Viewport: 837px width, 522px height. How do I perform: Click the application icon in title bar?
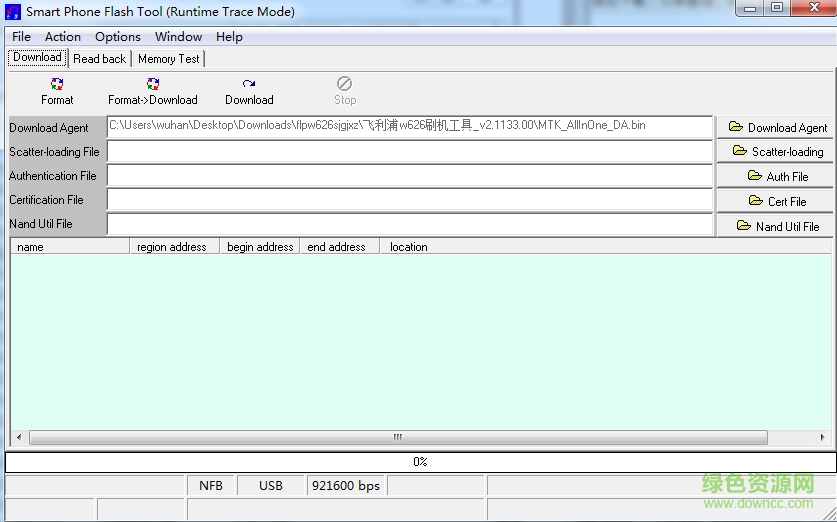tap(13, 12)
